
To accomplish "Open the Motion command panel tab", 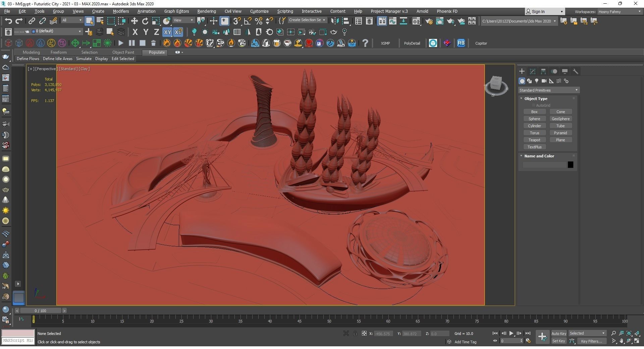I will click(554, 71).
